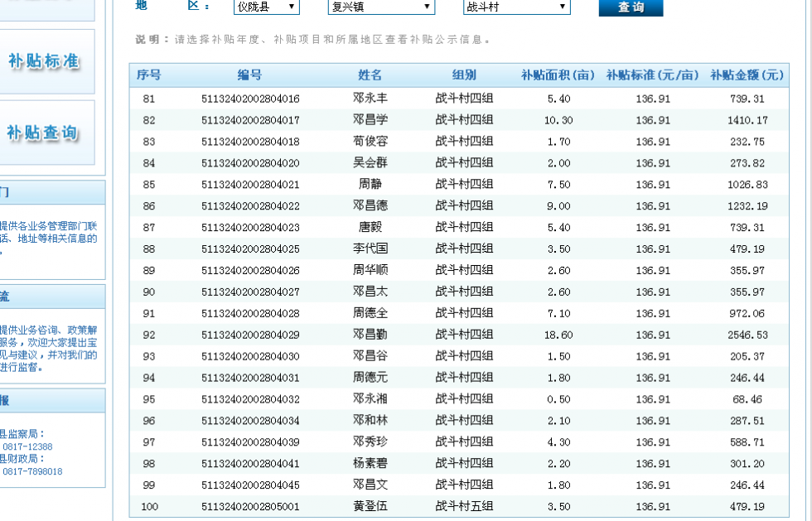The width and height of the screenshot is (812, 521).
Task: Click the 姓名 column header
Action: [x=370, y=75]
